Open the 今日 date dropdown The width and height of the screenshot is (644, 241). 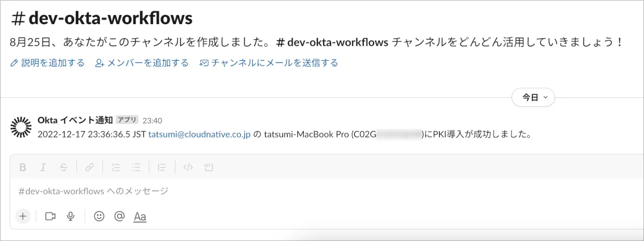pyautogui.click(x=533, y=98)
